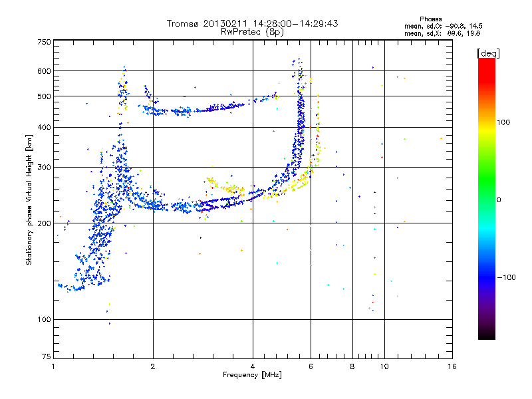Image resolution: width=532 pixels, height=399 pixels.
Task: Click the y-axis tick label '300'
Action: click(x=44, y=168)
